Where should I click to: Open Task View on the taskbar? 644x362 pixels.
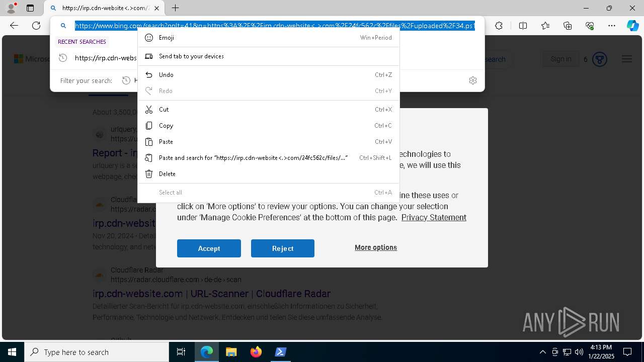(x=181, y=352)
